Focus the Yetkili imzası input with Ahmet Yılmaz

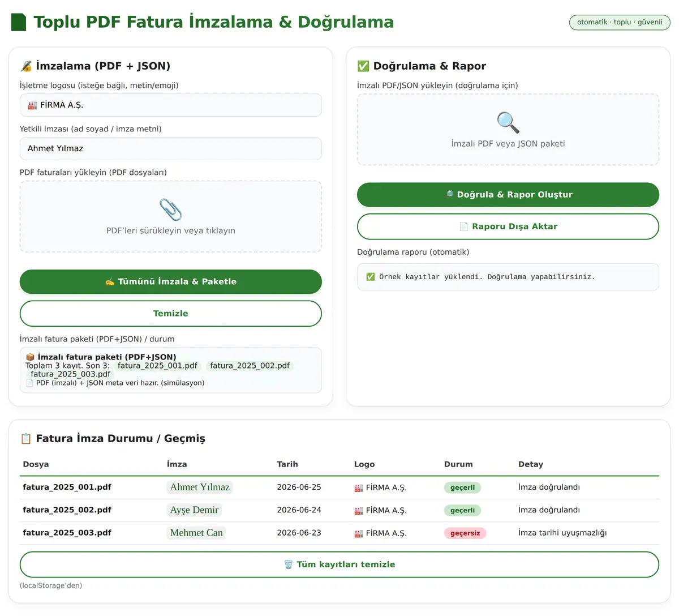171,149
